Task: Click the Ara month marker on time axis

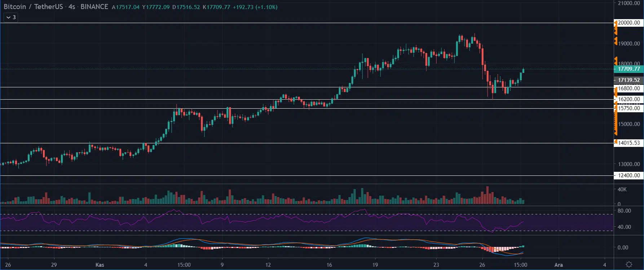Action: [x=558, y=265]
